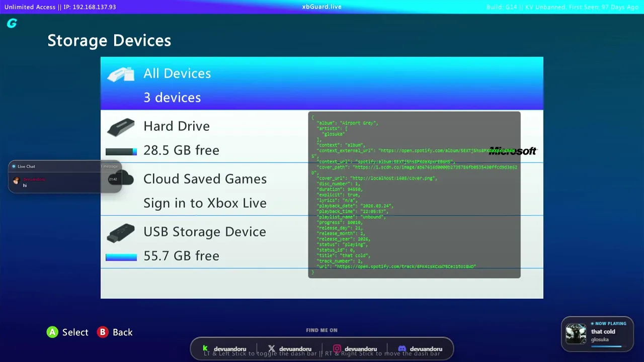Click the Unlimited Access IP status text
Screen dimensions: 644x362
click(60, 7)
